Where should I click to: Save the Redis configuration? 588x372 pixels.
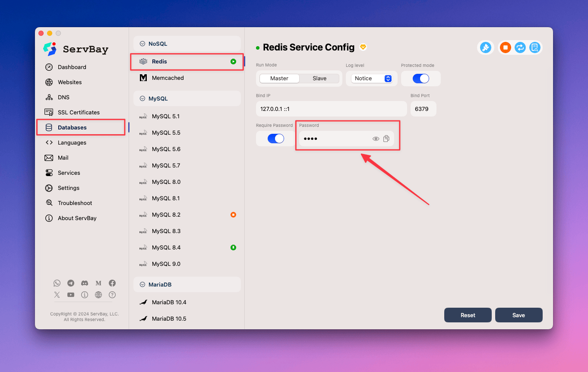(x=518, y=315)
